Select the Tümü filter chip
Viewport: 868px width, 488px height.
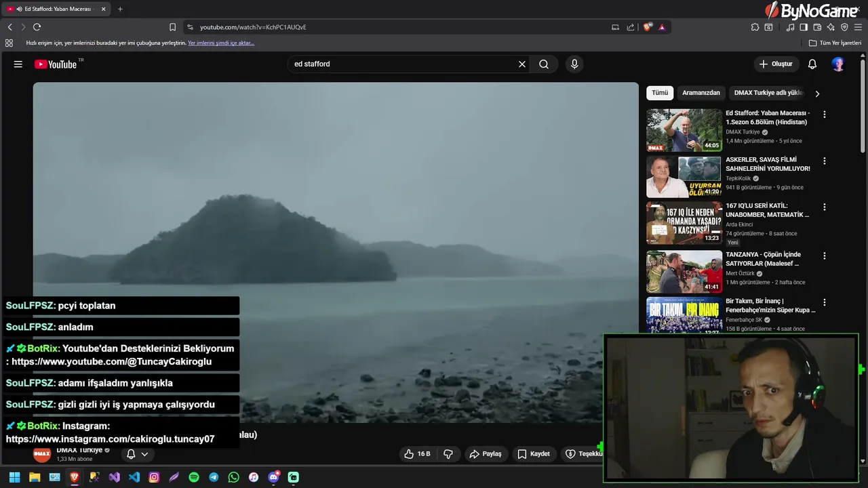click(x=660, y=93)
